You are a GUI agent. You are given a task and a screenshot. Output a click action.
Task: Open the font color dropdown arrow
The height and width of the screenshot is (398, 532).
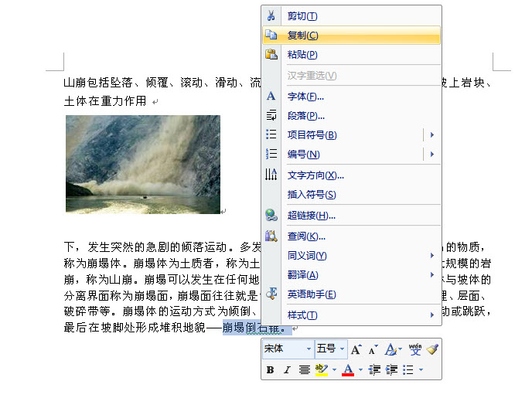[360, 370]
